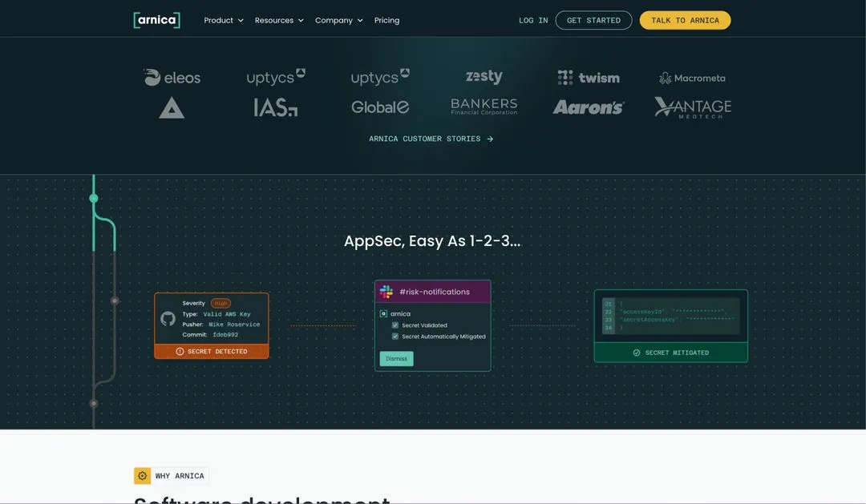Screen dimensions: 866x504
Task: Click the Zesty customer logo
Action: coord(484,77)
